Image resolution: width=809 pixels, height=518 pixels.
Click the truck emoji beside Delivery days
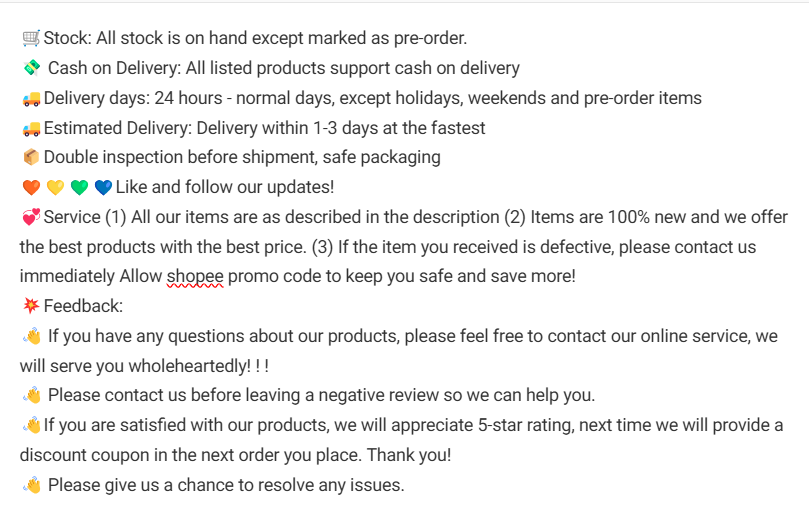31,98
